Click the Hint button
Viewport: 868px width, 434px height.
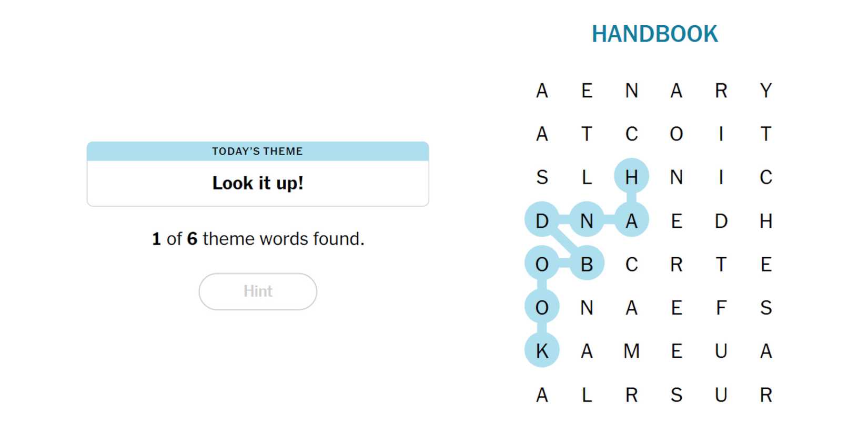coord(258,291)
